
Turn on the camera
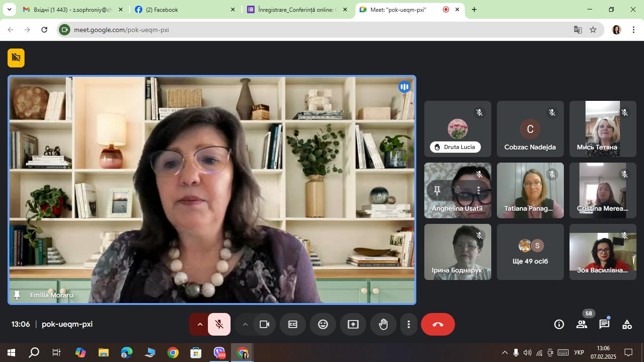click(x=264, y=324)
